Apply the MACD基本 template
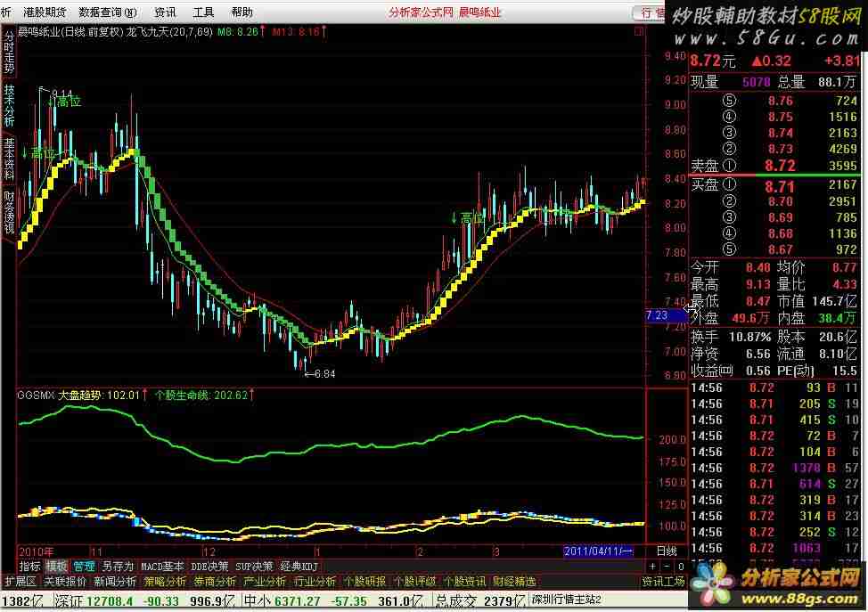This screenshot has width=868, height=612. (x=162, y=567)
